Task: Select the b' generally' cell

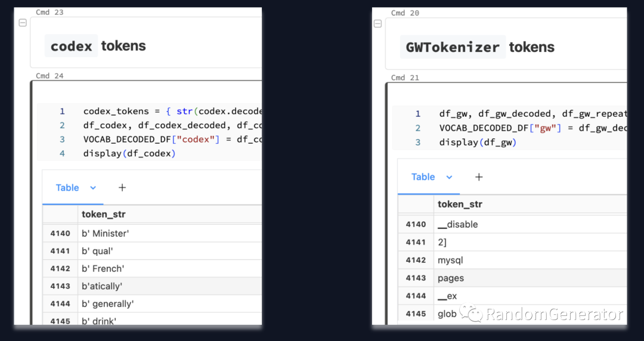Action: [x=169, y=303]
